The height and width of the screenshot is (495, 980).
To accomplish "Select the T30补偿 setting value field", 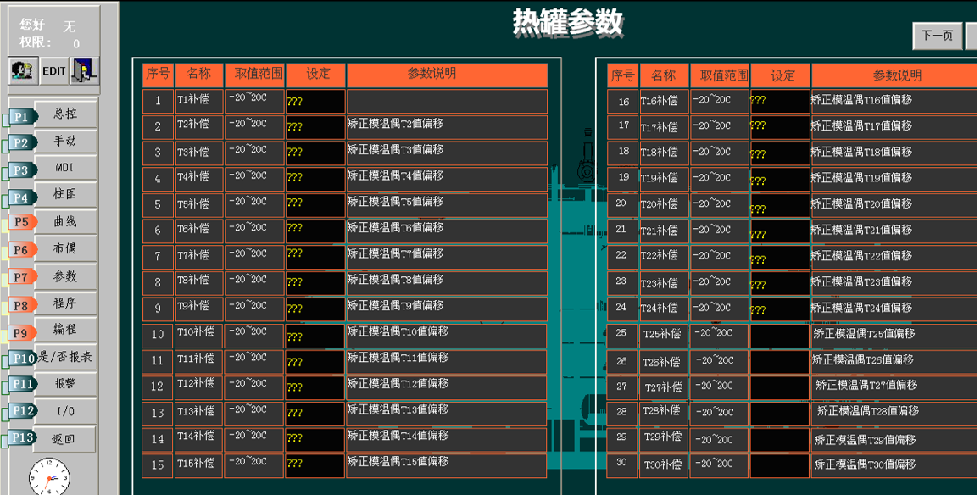I will [x=779, y=464].
